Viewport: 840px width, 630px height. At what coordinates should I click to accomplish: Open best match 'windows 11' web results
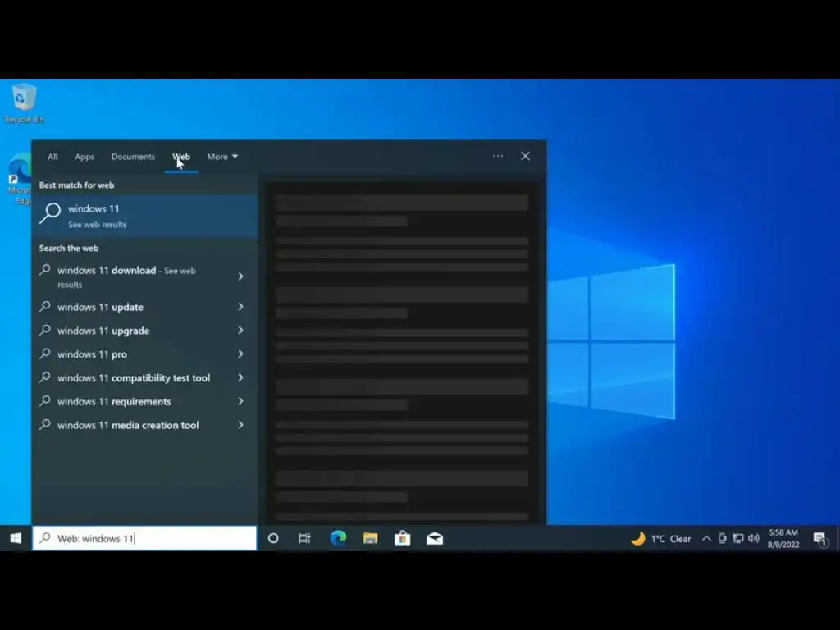(x=144, y=216)
